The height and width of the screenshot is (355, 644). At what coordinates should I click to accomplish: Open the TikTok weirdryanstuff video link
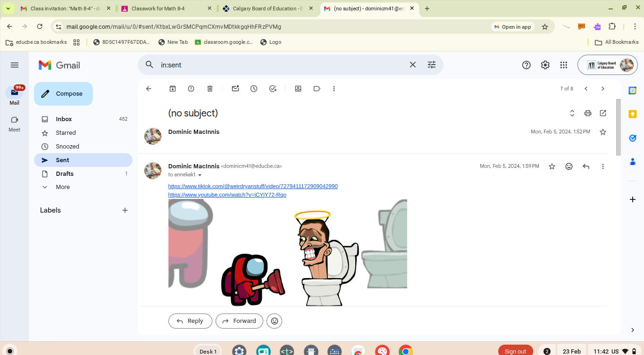[253, 186]
